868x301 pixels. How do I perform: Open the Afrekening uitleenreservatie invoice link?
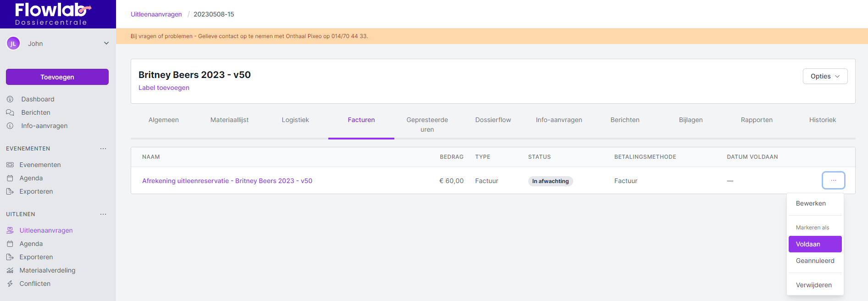[x=227, y=181]
